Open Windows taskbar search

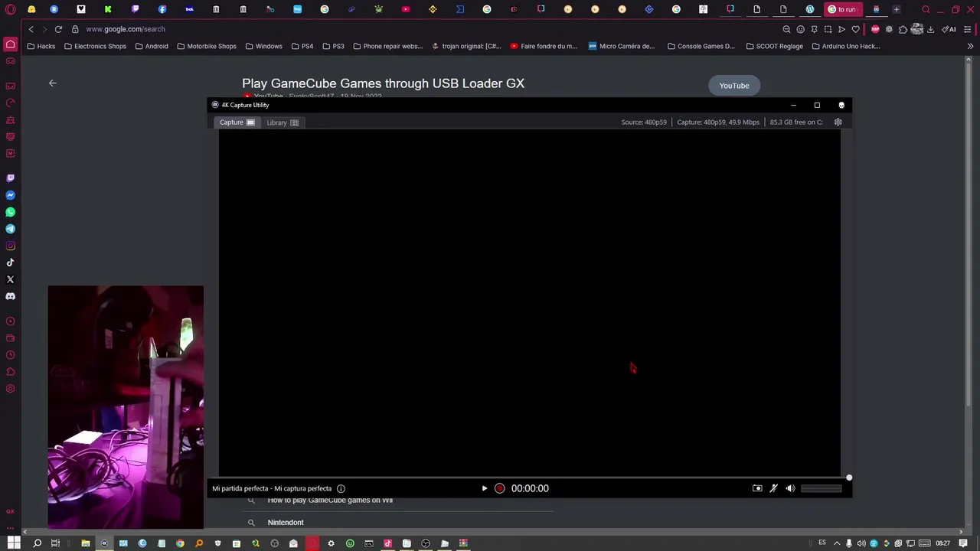click(x=37, y=543)
